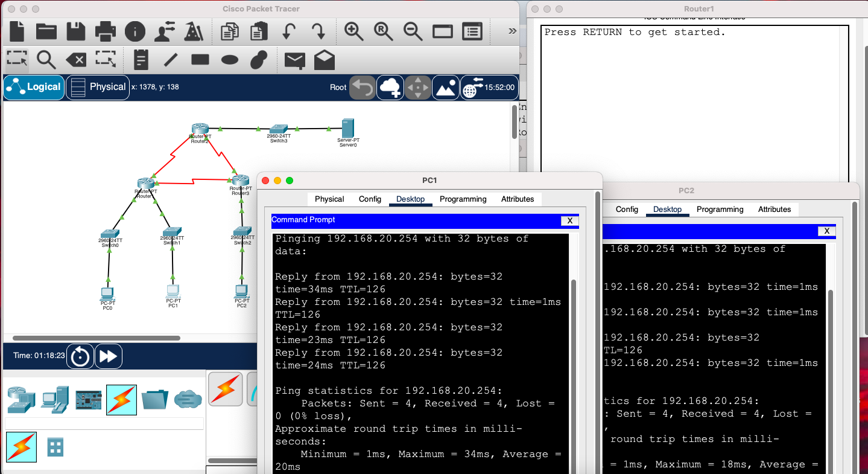The height and width of the screenshot is (474, 868).
Task: Click the Print icon in toolbar
Action: point(106,31)
